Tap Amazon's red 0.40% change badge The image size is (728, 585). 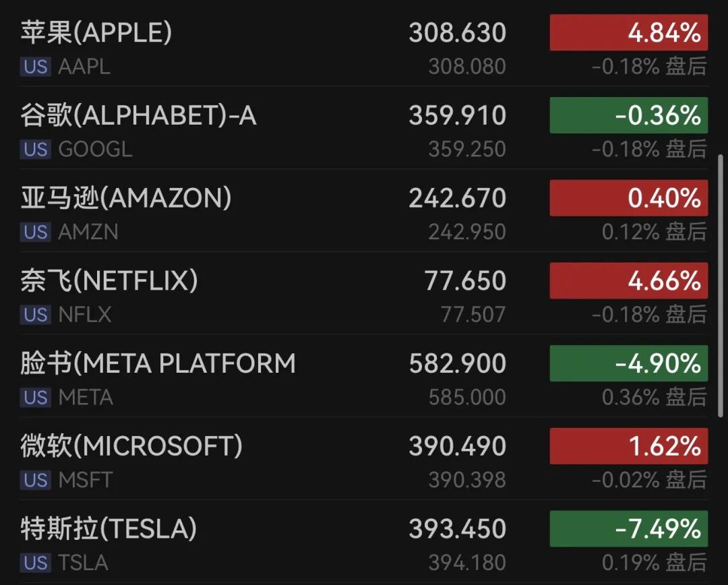click(x=629, y=197)
